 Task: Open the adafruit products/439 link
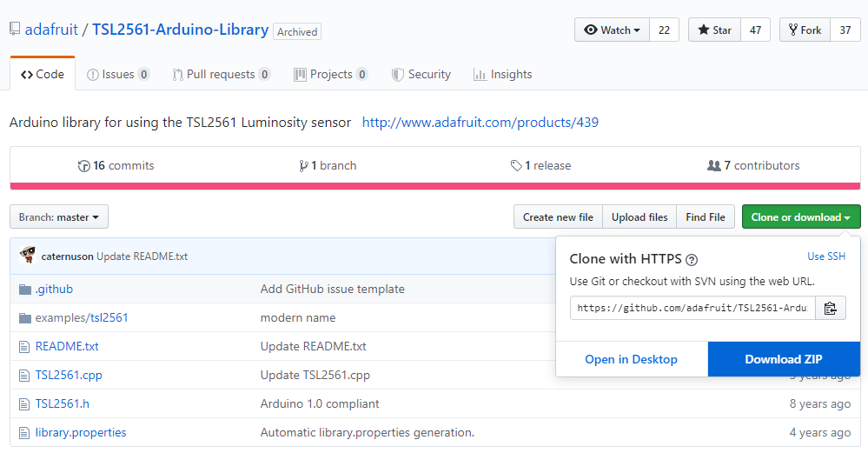480,123
